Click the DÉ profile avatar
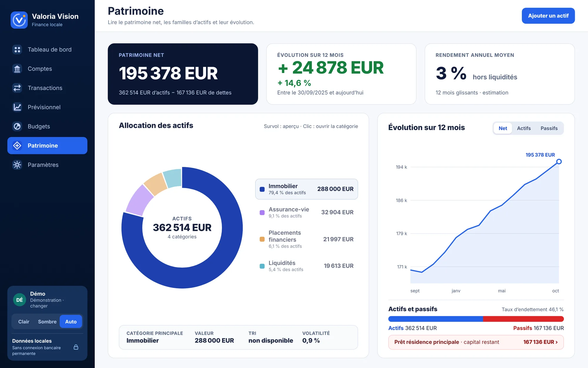 click(x=19, y=300)
